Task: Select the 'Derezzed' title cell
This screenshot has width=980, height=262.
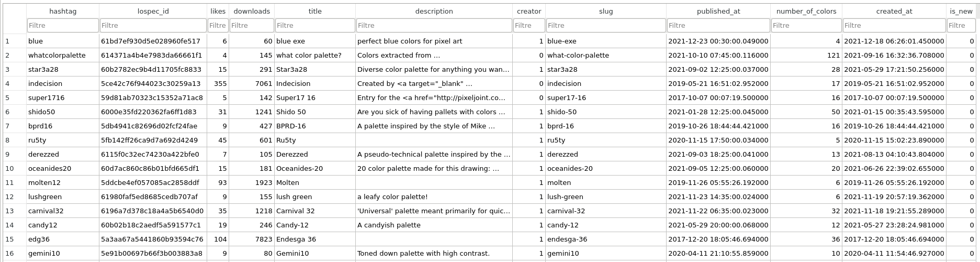Action: tap(315, 154)
